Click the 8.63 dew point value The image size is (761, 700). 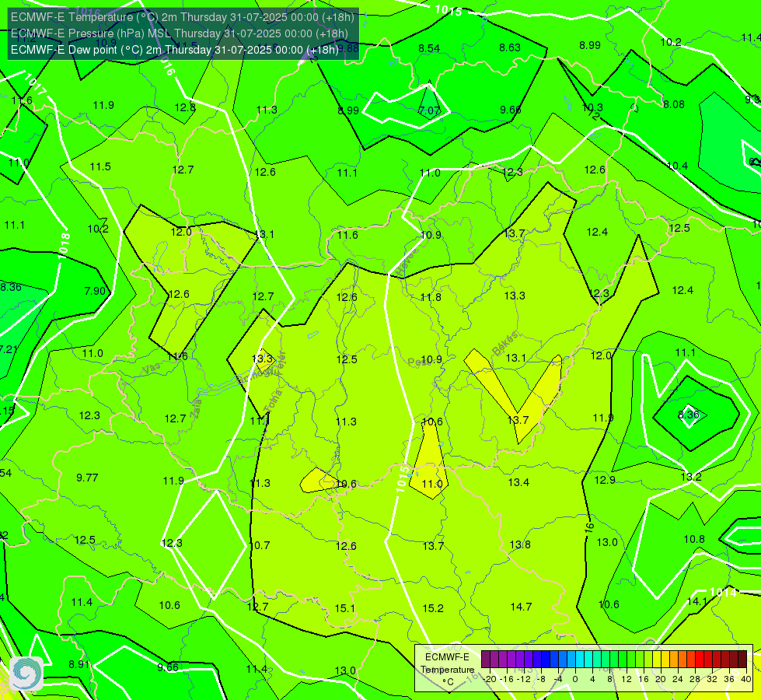pos(510,47)
